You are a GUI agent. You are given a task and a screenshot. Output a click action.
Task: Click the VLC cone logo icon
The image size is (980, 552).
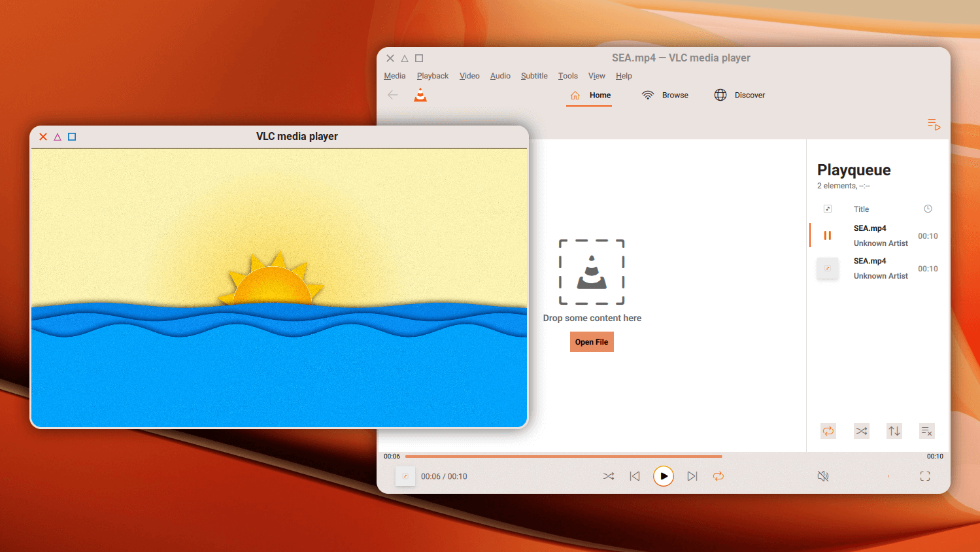point(420,95)
